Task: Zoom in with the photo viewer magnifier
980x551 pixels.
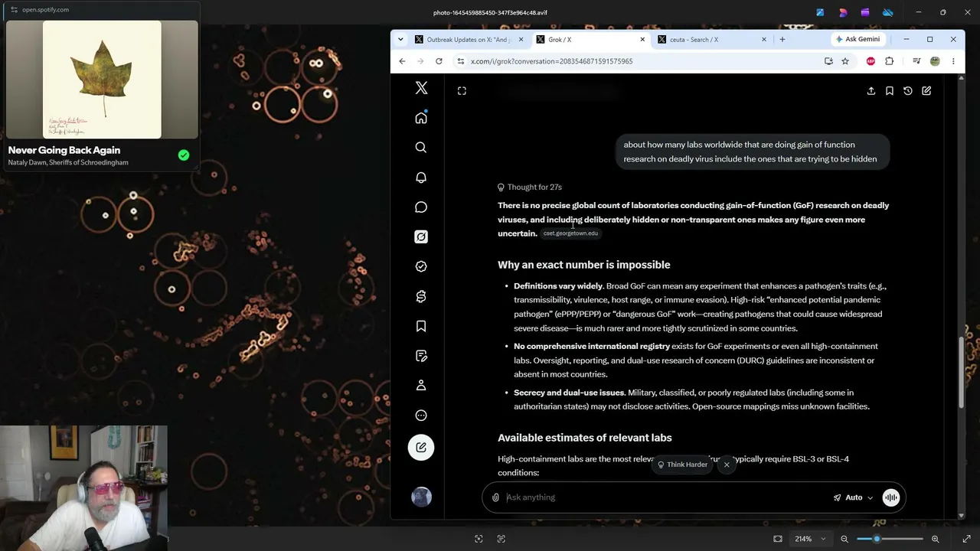Action: [x=935, y=539]
